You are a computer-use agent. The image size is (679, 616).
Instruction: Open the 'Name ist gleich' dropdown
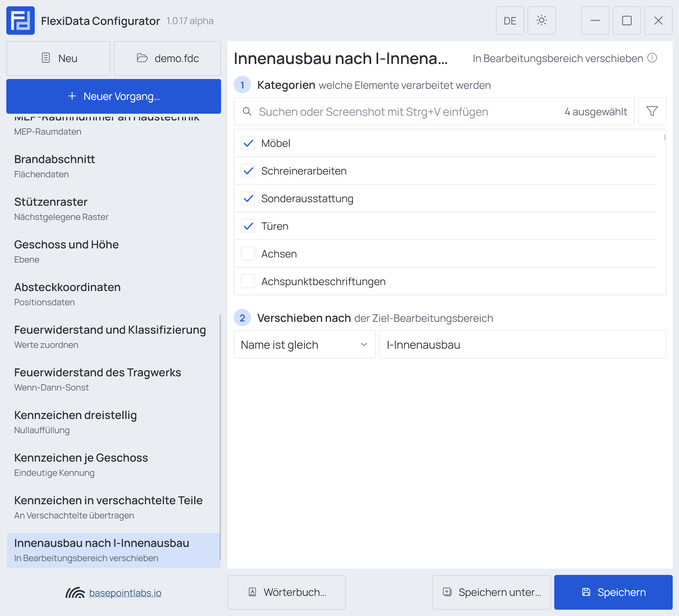305,344
